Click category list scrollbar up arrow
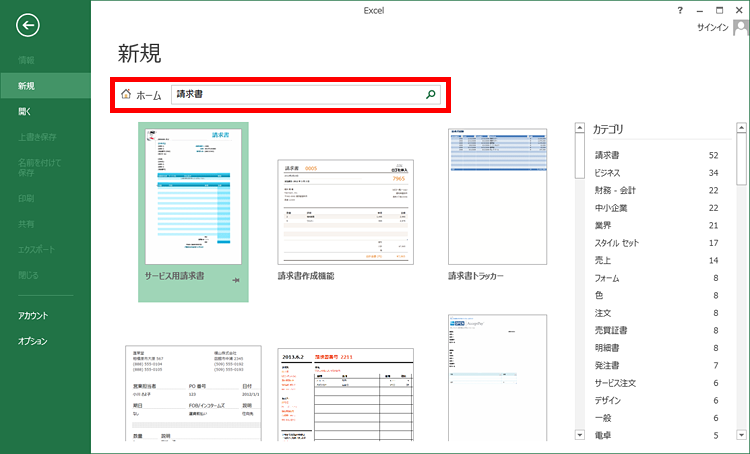The width and height of the screenshot is (750, 454). 741,128
